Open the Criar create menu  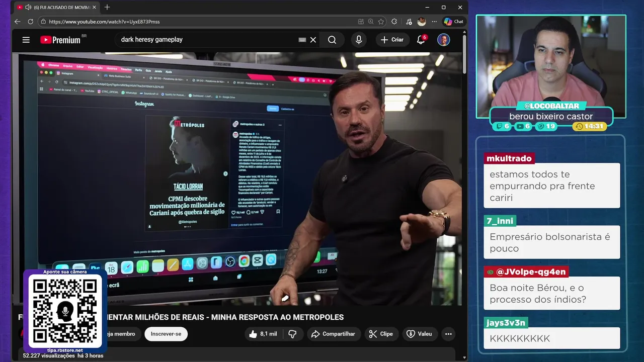pos(392,40)
